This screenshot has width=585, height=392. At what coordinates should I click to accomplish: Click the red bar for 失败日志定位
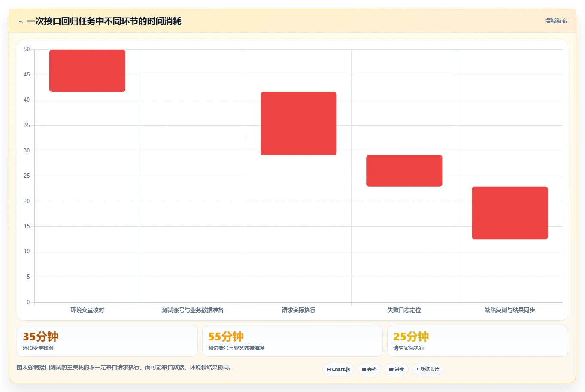tap(404, 171)
